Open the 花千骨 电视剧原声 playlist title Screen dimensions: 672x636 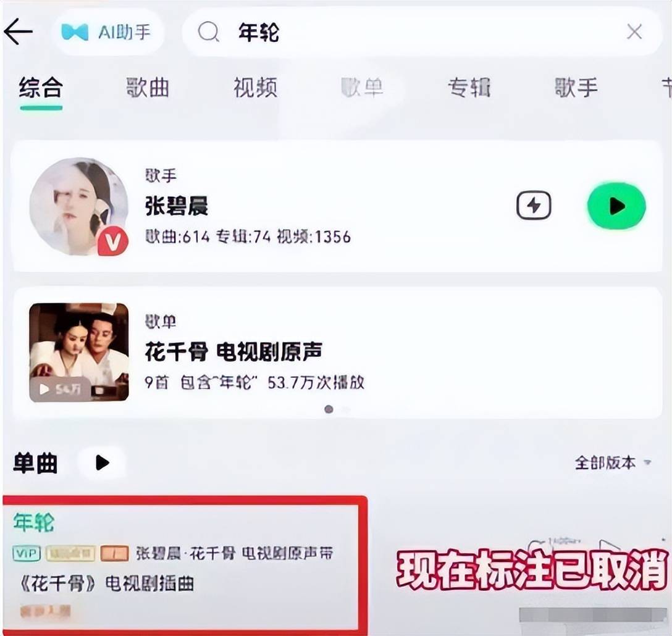click(233, 353)
